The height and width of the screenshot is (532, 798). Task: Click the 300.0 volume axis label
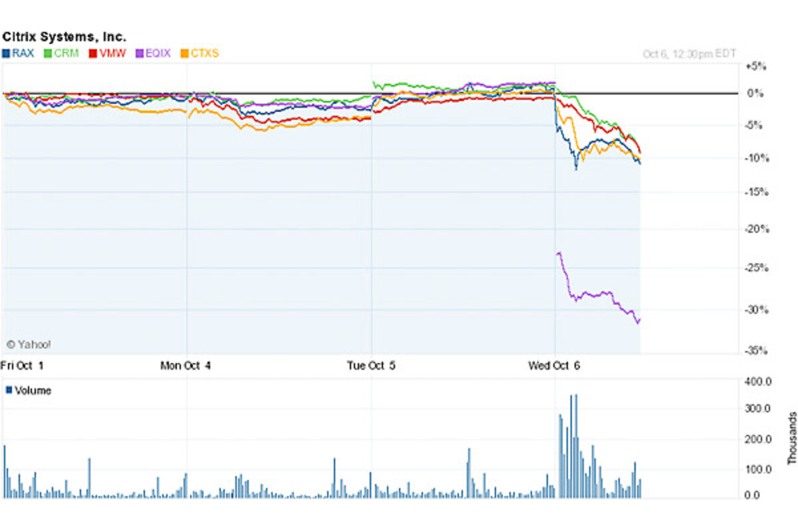[x=757, y=408]
